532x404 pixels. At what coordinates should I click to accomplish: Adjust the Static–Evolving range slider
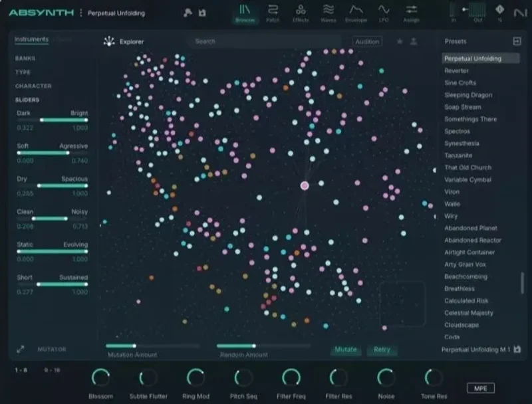point(53,251)
